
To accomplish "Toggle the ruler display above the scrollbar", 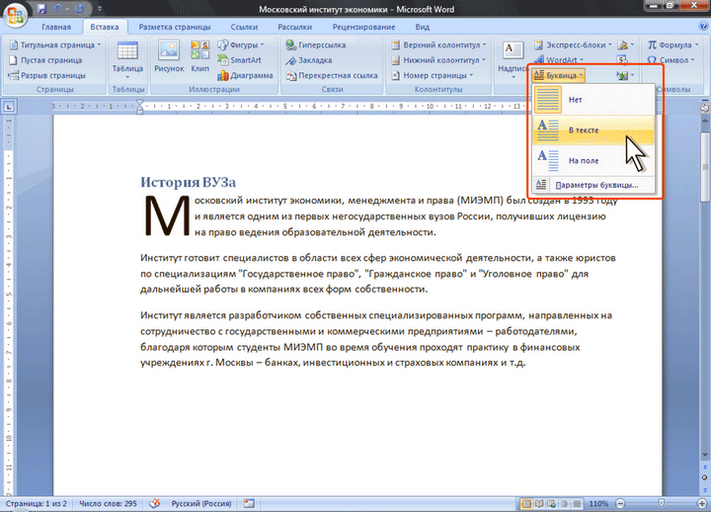I will point(705,107).
